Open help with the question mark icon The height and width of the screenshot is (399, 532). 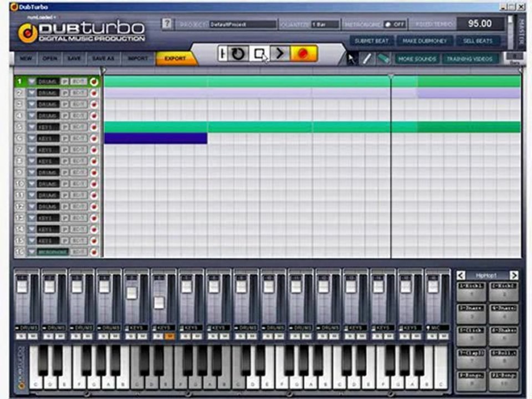point(167,23)
